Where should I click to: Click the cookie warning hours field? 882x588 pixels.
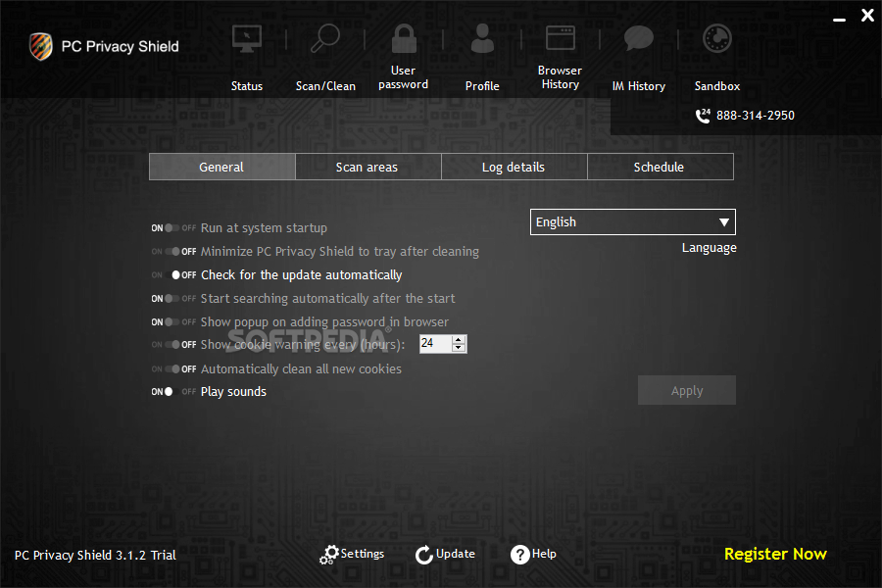pos(436,344)
